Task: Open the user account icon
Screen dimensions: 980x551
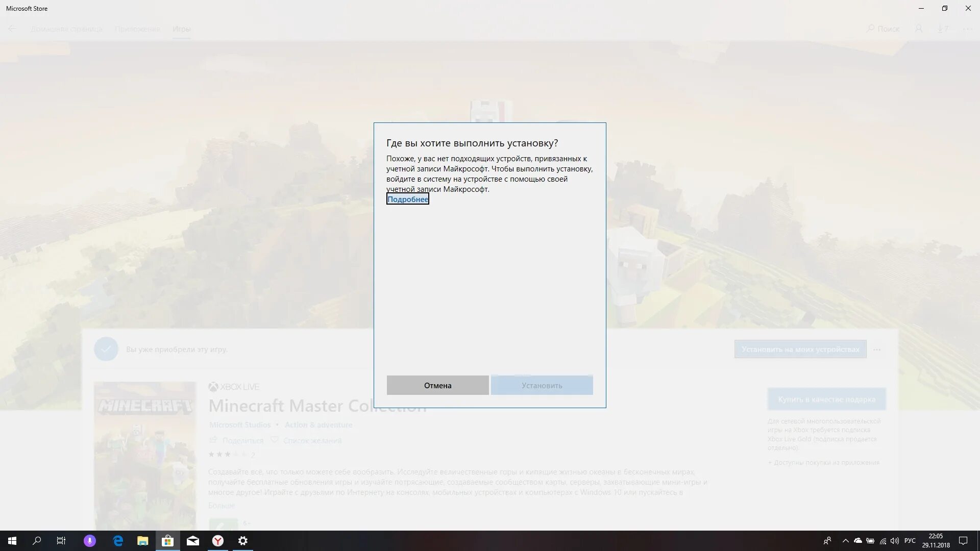Action: (919, 29)
